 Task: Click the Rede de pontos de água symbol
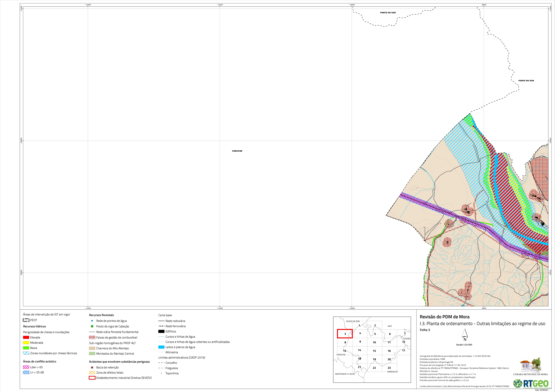92,321
